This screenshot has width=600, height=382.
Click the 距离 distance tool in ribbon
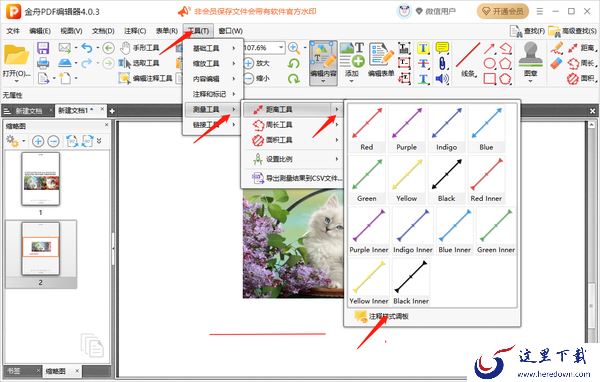pos(583,48)
